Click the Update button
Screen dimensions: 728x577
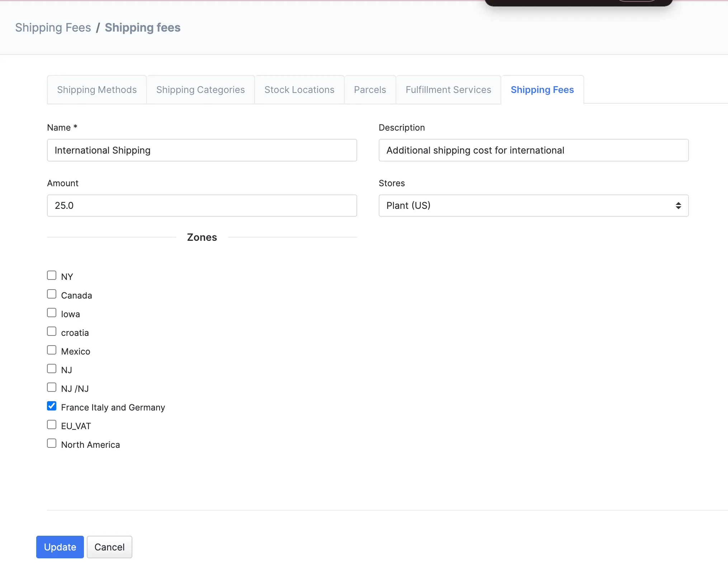click(60, 547)
